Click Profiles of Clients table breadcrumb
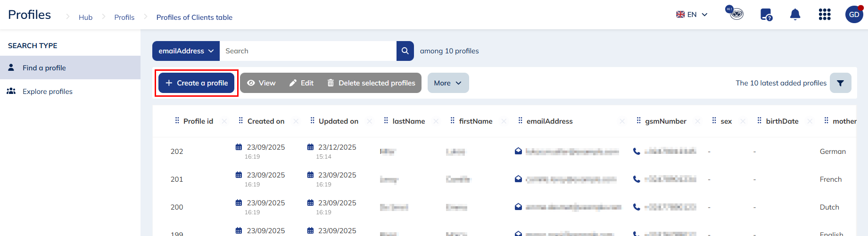The image size is (868, 236). point(194,17)
